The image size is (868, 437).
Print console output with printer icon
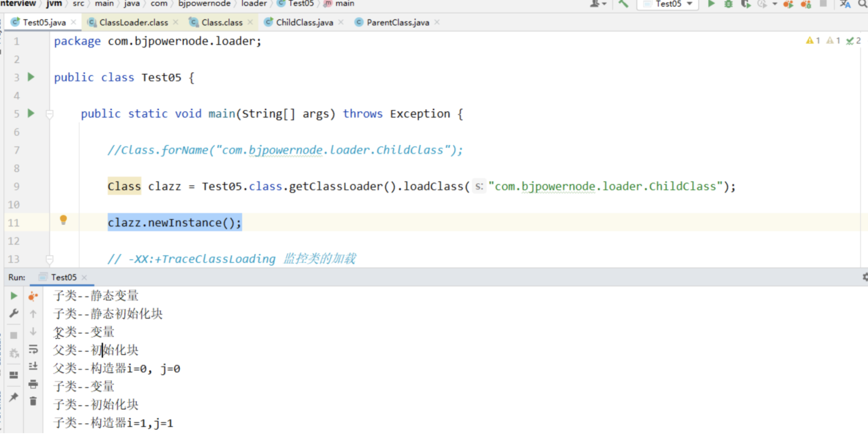click(33, 384)
